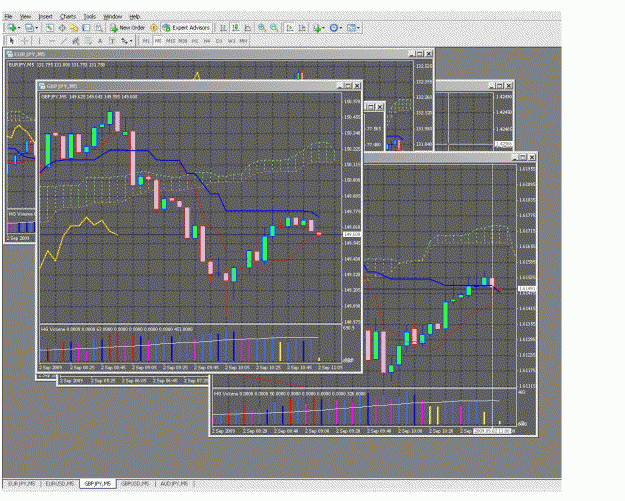Toggle chart Auto Scroll

point(290,28)
